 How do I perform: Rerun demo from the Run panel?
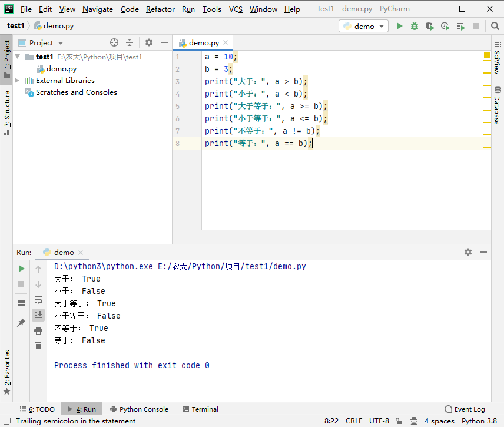click(21, 269)
